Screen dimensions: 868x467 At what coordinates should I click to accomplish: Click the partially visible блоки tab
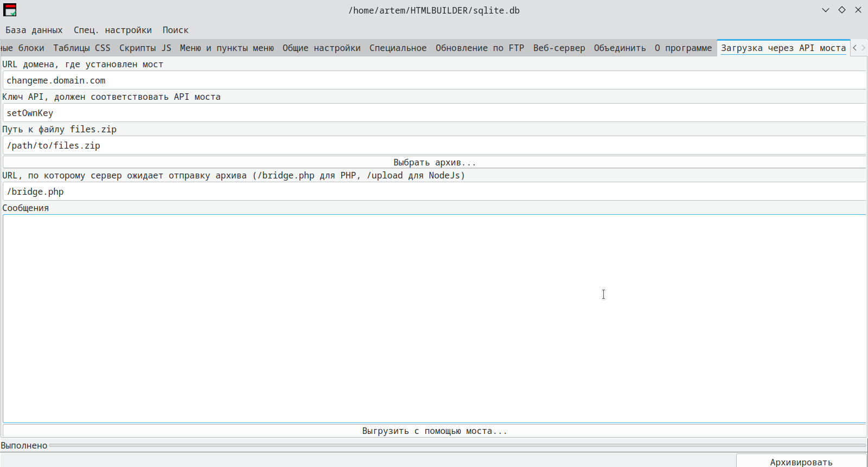(x=24, y=48)
